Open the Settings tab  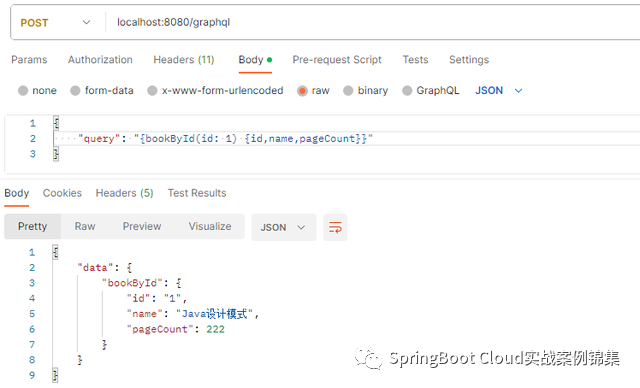coord(469,60)
